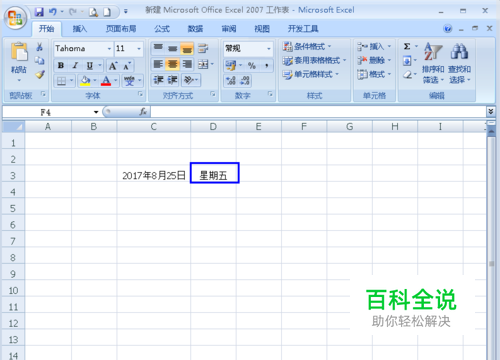This screenshot has height=360, width=500.
Task: Expand font color dropdown arrow
Action: tap(116, 81)
